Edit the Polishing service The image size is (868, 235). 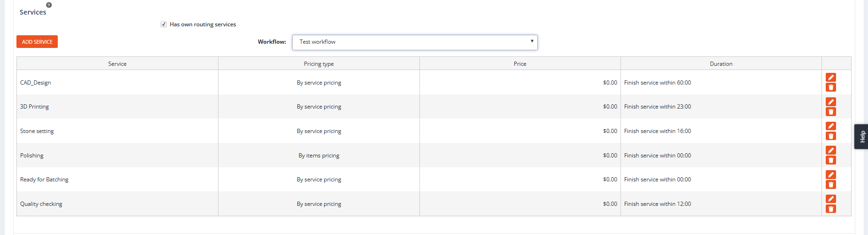830,150
